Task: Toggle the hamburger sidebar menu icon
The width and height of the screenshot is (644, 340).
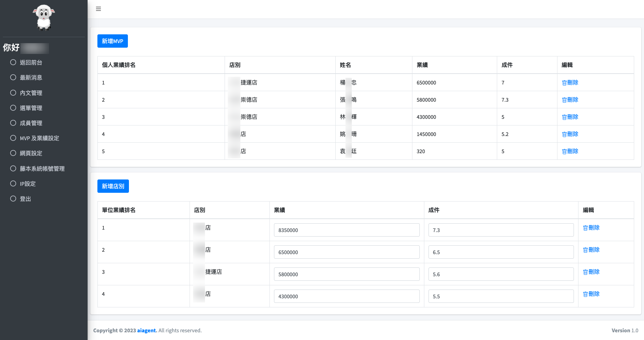Action: (x=98, y=9)
